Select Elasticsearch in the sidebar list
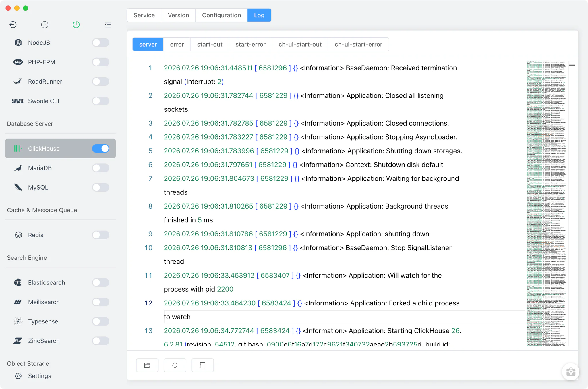Image resolution: width=588 pixels, height=389 pixels. click(x=60, y=283)
